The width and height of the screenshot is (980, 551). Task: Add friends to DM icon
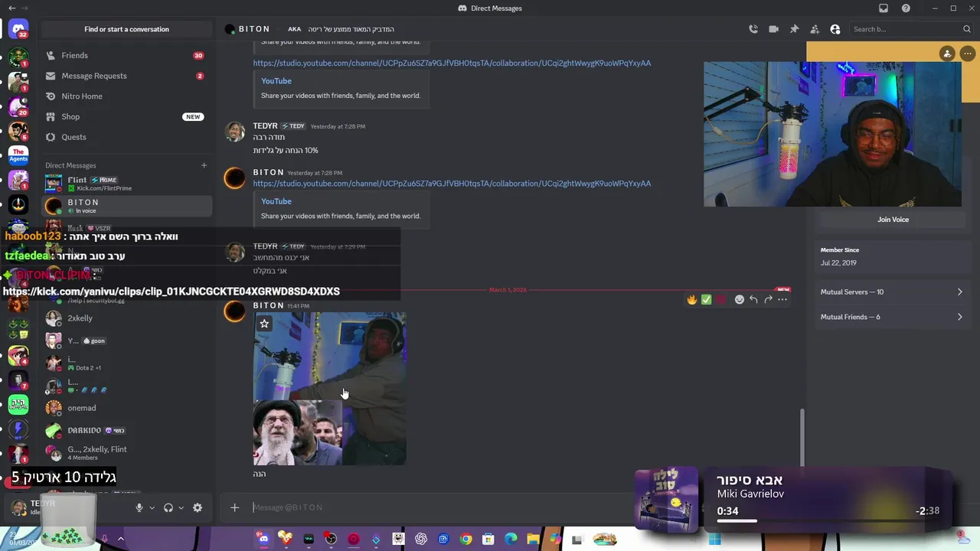(815, 29)
